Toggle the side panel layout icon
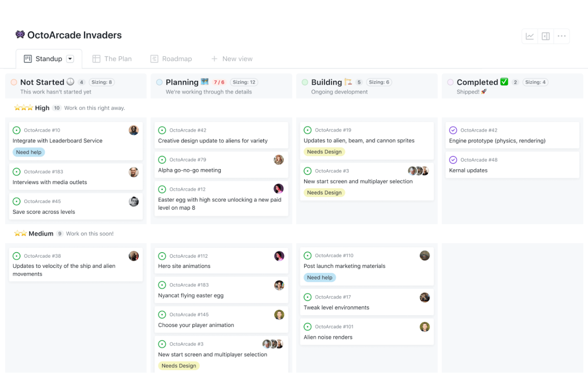Screen dimensions: 588x392 (546, 36)
